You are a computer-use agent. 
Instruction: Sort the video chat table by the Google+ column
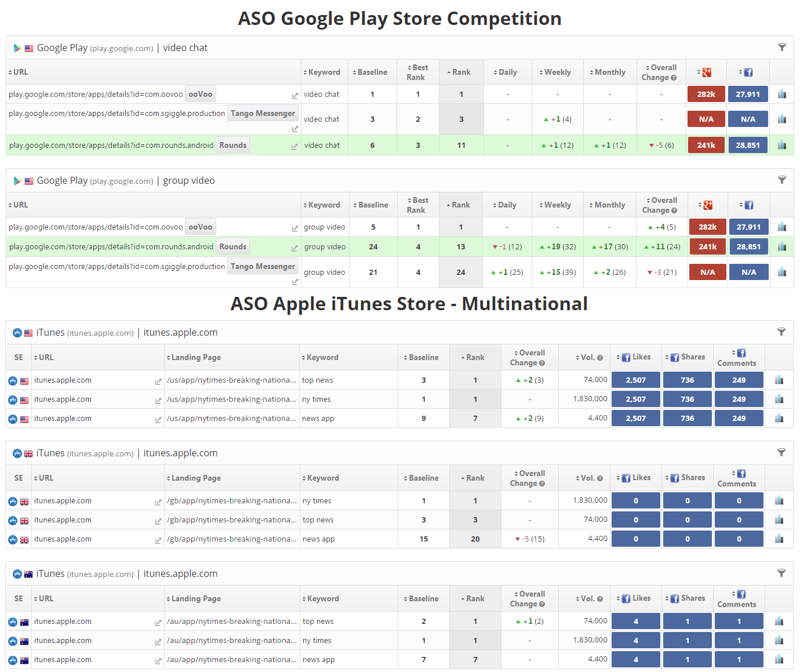704,72
